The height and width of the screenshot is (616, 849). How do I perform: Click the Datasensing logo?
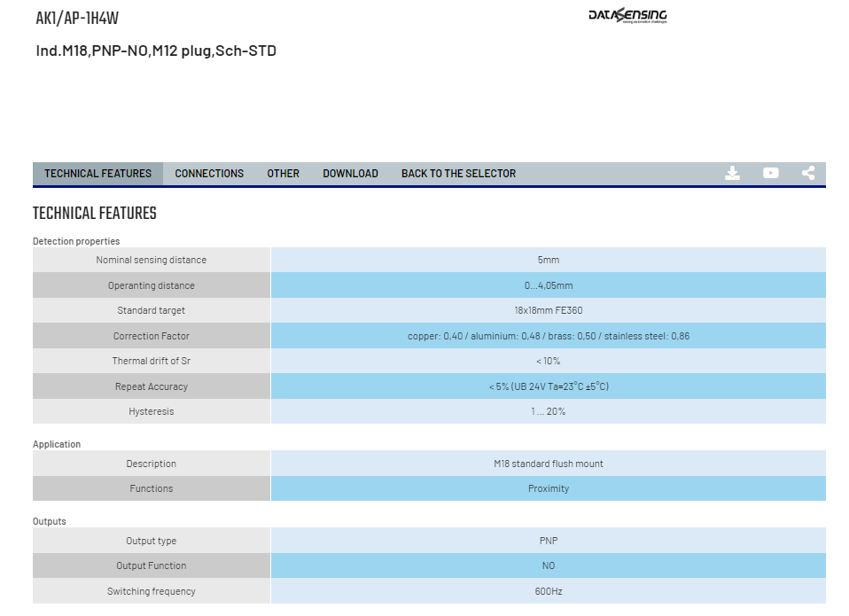click(x=627, y=15)
